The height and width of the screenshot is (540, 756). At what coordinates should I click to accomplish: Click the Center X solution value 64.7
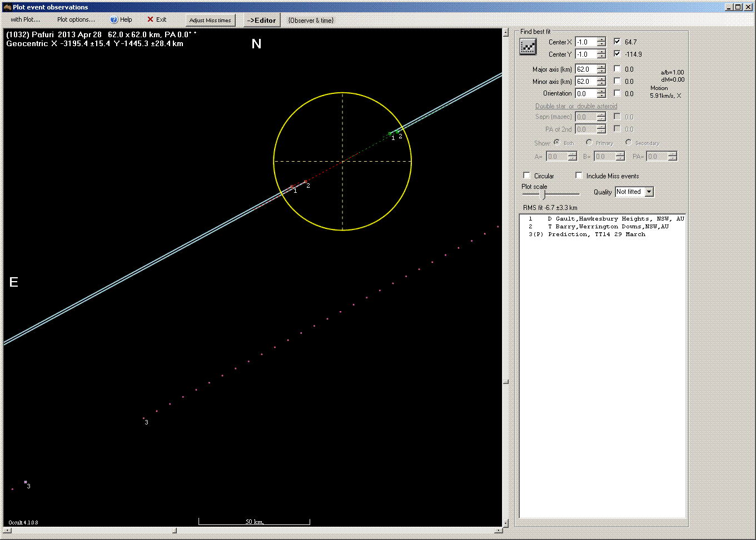630,42
